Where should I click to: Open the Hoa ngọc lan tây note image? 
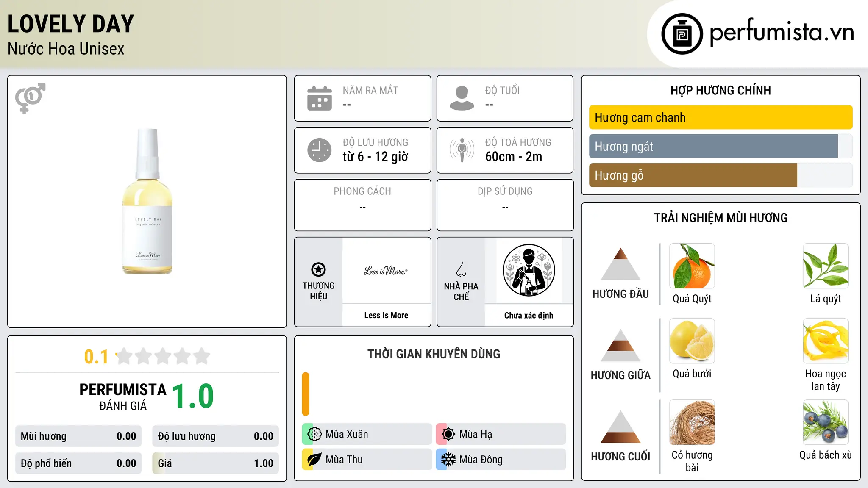826,341
